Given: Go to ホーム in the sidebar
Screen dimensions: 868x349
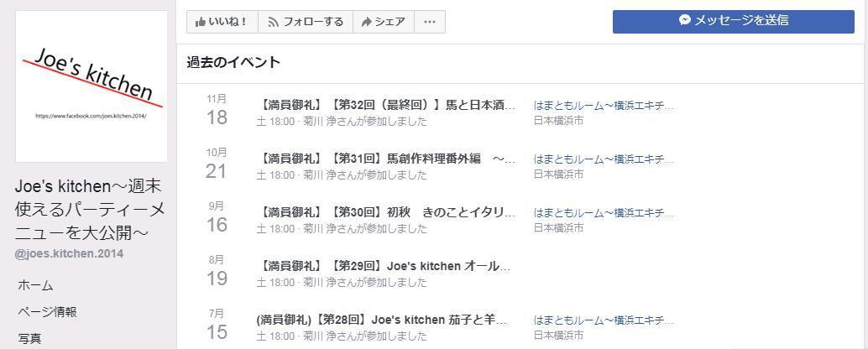Looking at the screenshot, I should tap(35, 285).
